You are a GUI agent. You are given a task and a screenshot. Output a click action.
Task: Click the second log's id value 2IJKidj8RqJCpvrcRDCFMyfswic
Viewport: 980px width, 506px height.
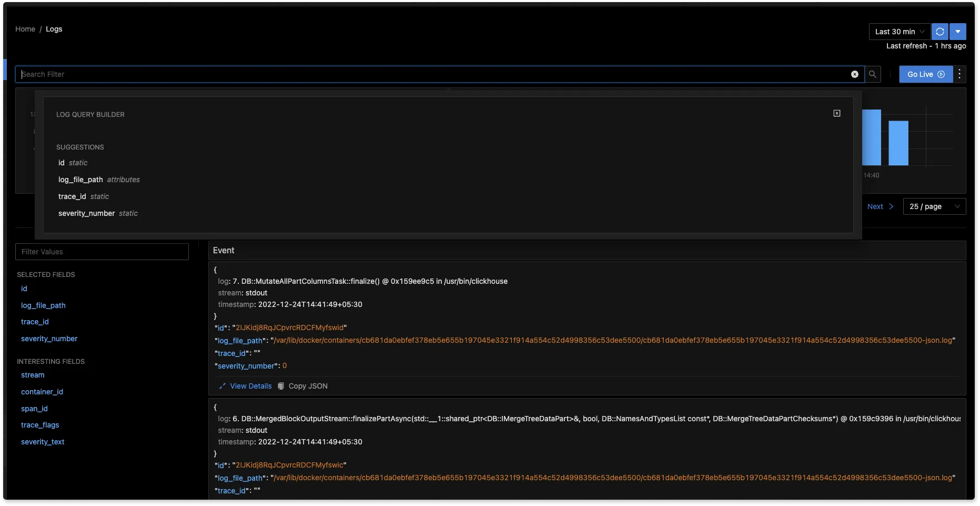click(x=290, y=465)
